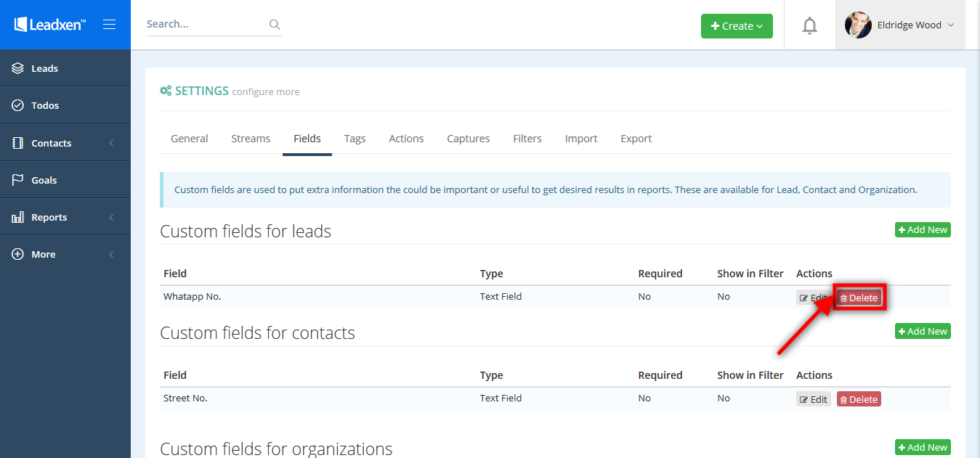This screenshot has height=458, width=980.
Task: Expand the Contacts submenu chevron
Action: point(111,143)
